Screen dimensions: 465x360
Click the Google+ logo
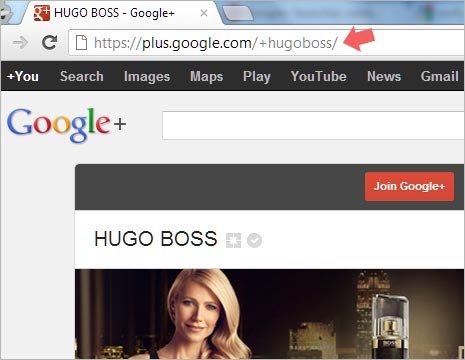click(x=67, y=125)
